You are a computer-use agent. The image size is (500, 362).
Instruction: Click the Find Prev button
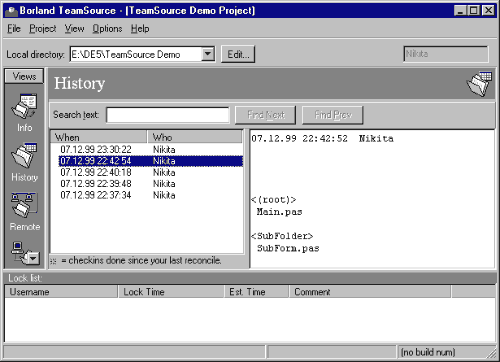[x=333, y=115]
